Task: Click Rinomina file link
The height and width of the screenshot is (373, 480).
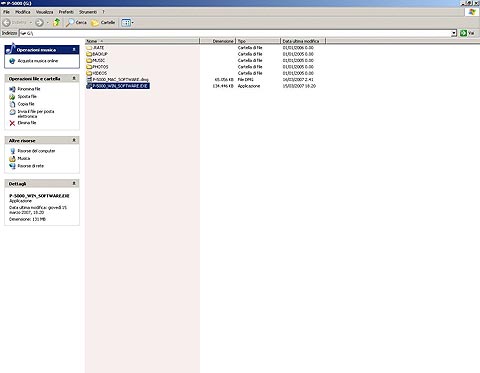Action: click(x=29, y=89)
